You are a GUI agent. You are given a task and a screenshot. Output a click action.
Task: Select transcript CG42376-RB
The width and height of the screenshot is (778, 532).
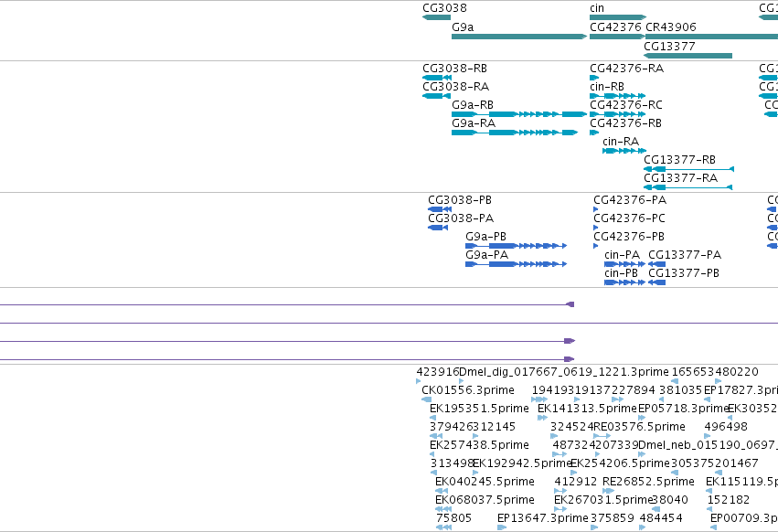(594, 133)
